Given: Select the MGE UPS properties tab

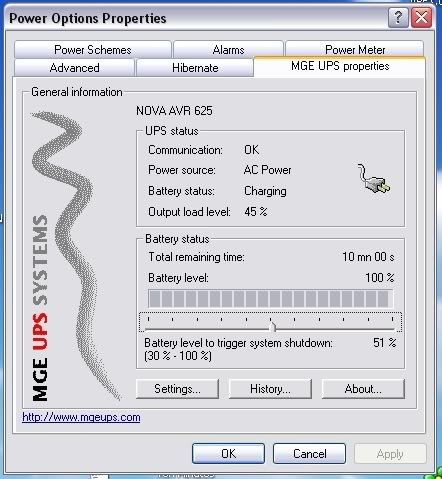Looking at the screenshot, I should pyautogui.click(x=340, y=66).
